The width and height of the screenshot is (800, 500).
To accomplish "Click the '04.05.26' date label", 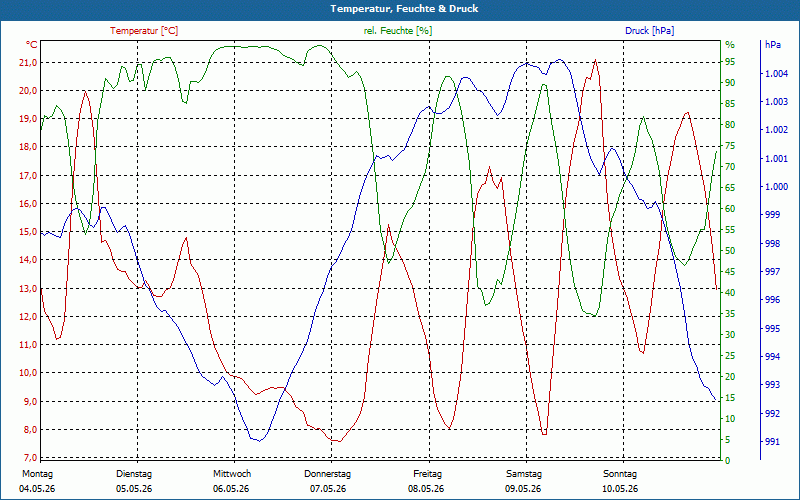I will [x=37, y=489].
